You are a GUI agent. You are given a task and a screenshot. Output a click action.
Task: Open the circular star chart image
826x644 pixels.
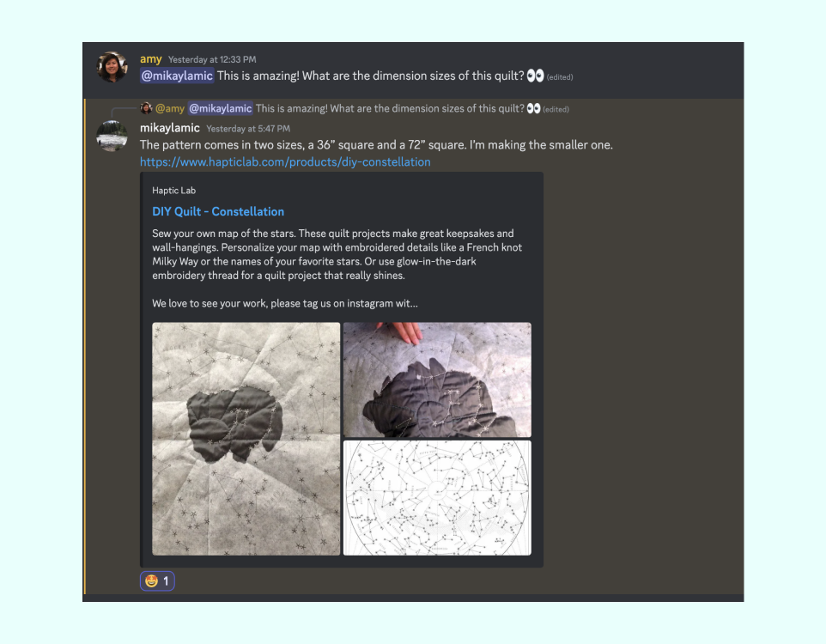point(437,498)
